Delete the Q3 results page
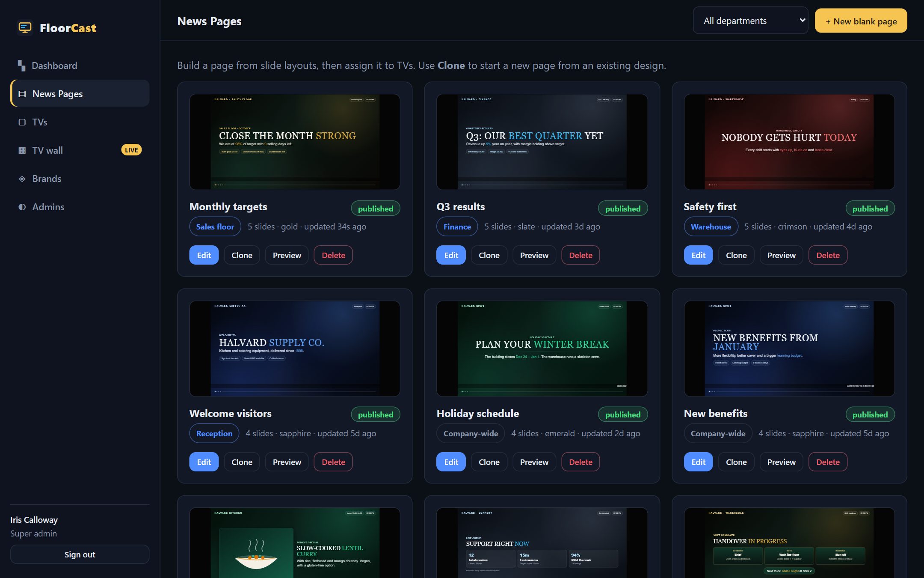Viewport: 924px width, 578px height. 580,255
